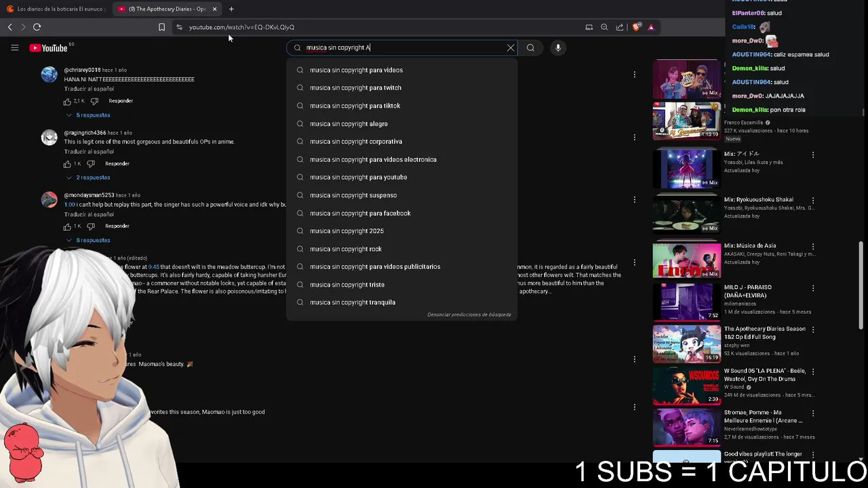Viewport: 868px width, 488px height.
Task: Select suggestion 'musica sin copyright alegre'
Action: tap(401, 123)
